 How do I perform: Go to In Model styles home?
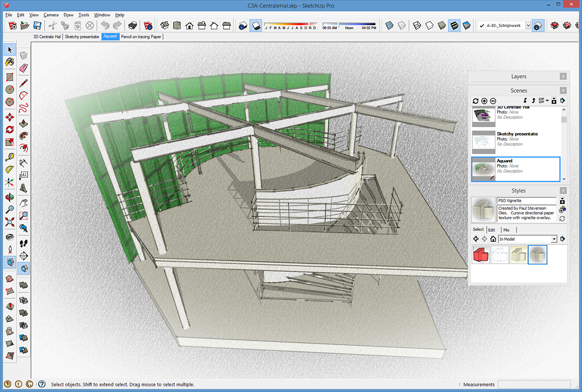click(493, 239)
